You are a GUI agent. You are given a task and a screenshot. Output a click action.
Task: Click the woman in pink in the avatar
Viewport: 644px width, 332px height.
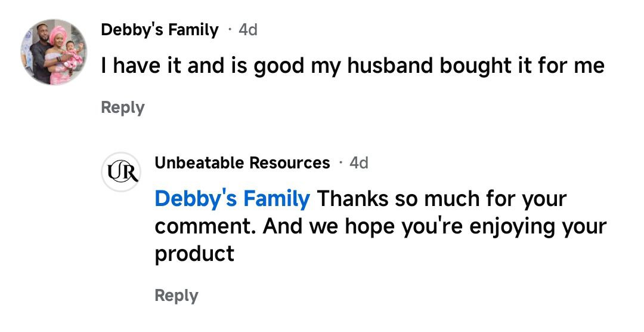click(x=61, y=47)
